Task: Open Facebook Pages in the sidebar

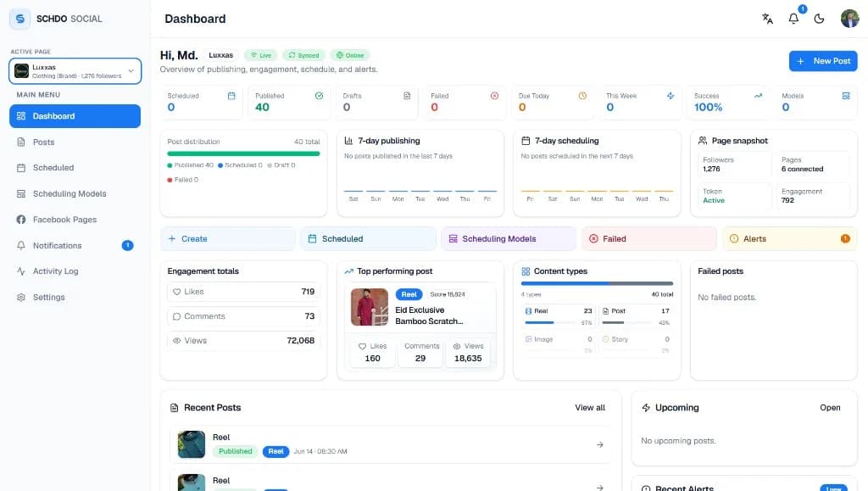Action: (75, 220)
